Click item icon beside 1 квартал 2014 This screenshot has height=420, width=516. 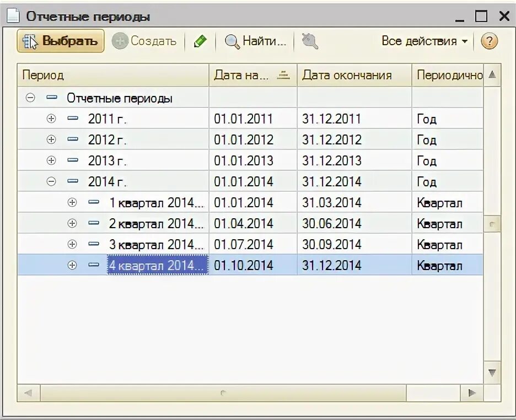click(94, 202)
